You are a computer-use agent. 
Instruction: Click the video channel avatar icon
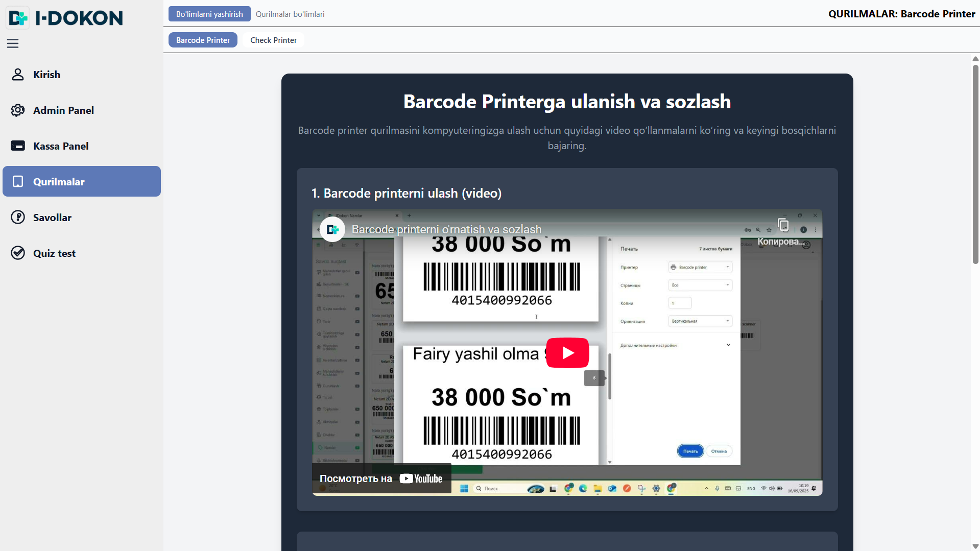(332, 229)
